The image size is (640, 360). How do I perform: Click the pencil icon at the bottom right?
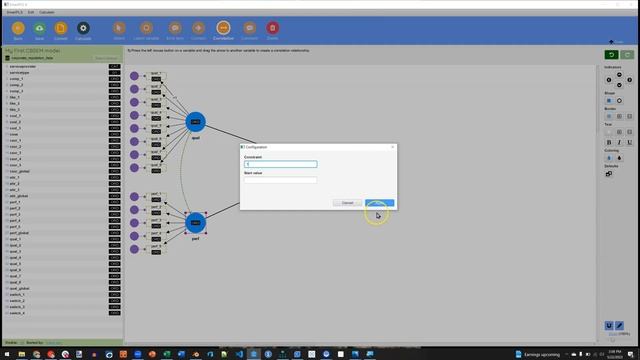pos(620,325)
